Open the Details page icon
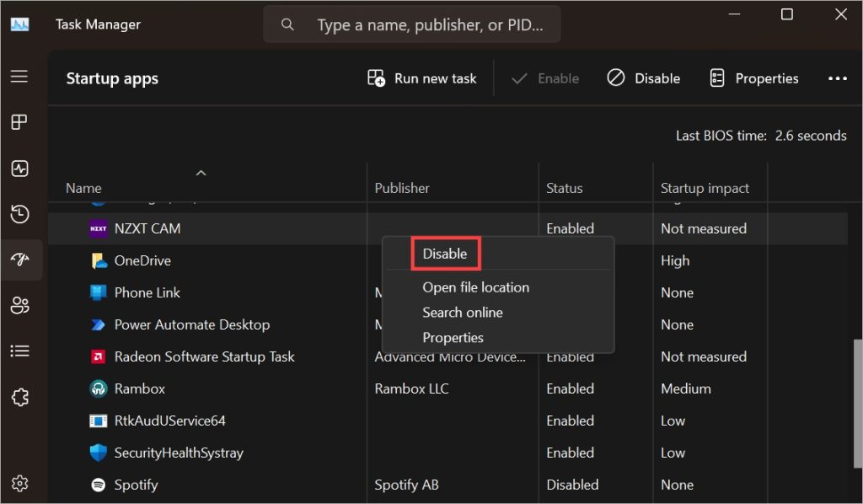This screenshot has height=504, width=863. [19, 351]
